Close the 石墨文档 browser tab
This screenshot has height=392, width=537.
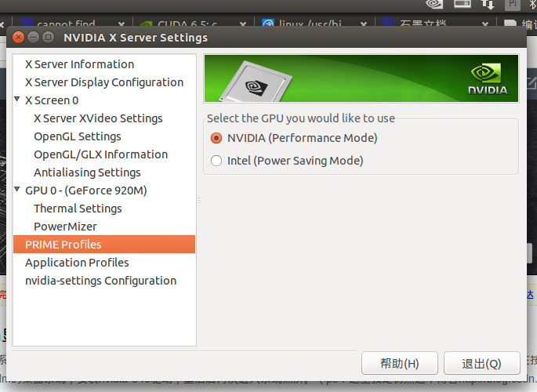point(485,24)
